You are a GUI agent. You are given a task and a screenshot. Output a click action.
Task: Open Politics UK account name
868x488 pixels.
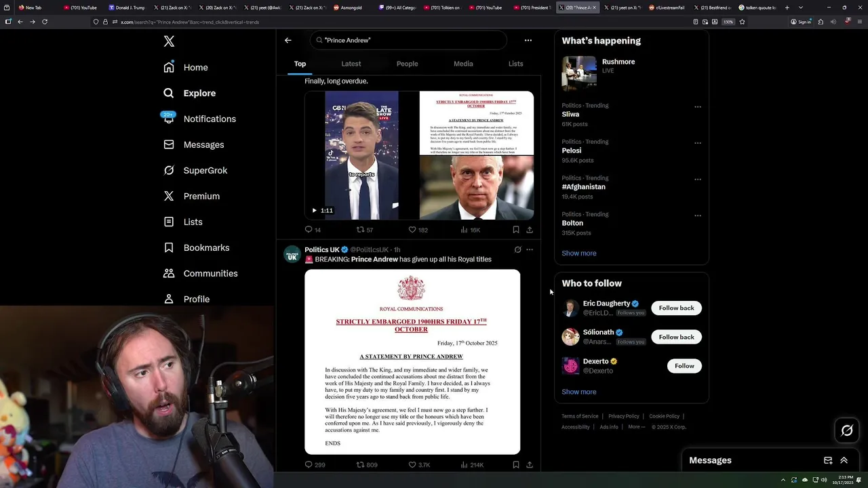322,249
